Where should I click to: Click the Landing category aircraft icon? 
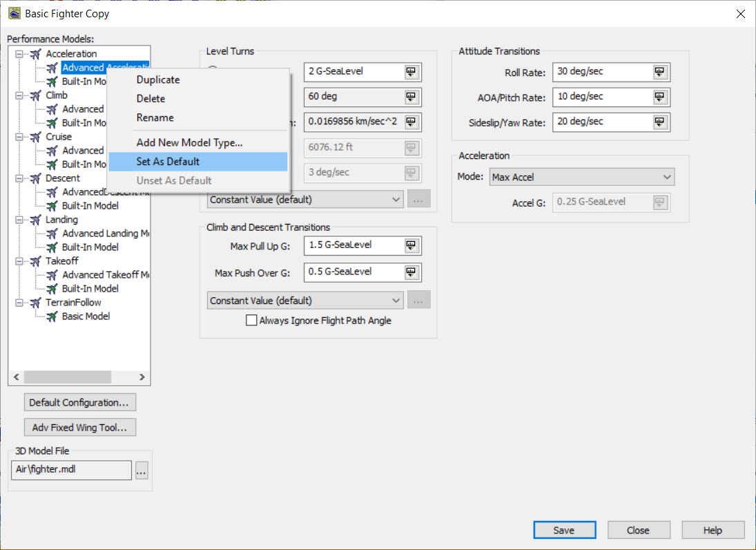coord(35,220)
